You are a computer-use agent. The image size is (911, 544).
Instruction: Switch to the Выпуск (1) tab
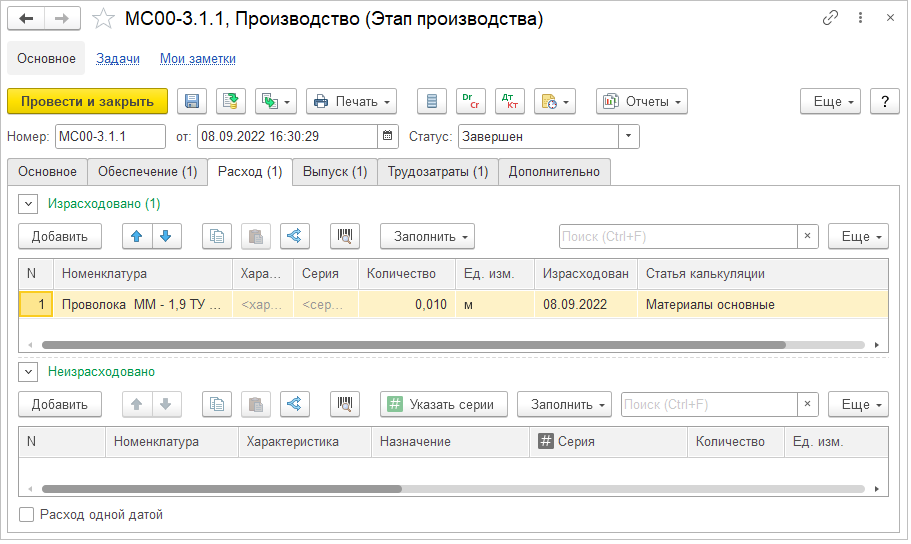tap(334, 172)
